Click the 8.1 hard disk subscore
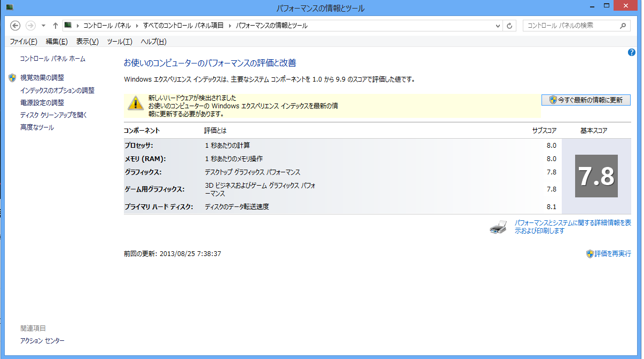 tap(552, 206)
